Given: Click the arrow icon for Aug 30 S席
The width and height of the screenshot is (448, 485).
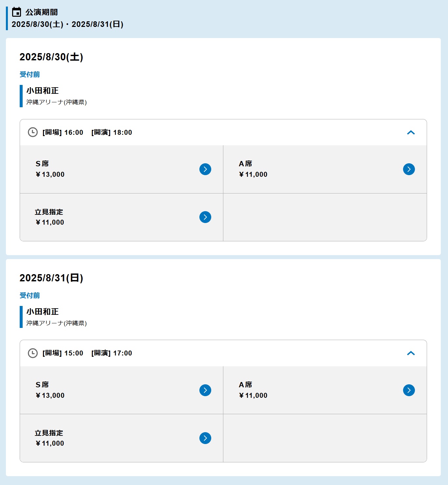Looking at the screenshot, I should point(205,169).
